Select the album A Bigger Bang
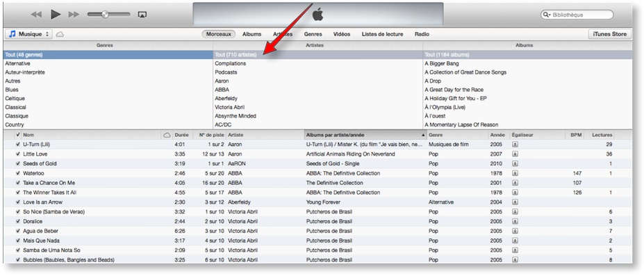The height and width of the screenshot is (276, 644). point(528,64)
